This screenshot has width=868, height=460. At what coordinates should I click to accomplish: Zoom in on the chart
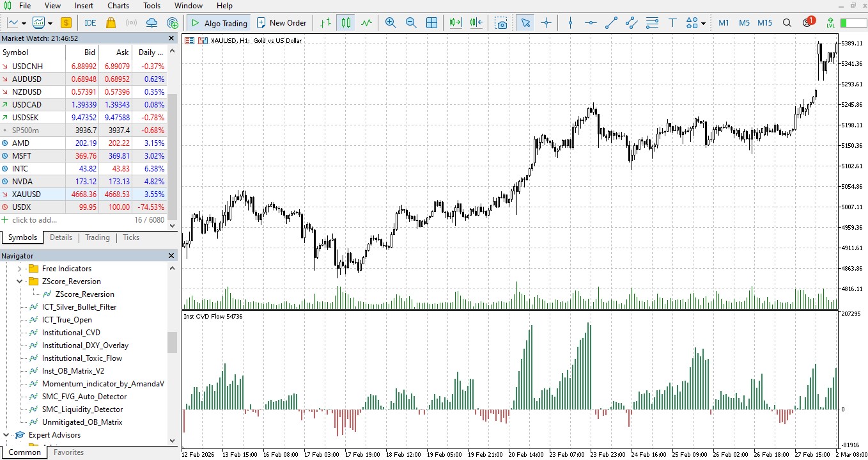coord(391,22)
